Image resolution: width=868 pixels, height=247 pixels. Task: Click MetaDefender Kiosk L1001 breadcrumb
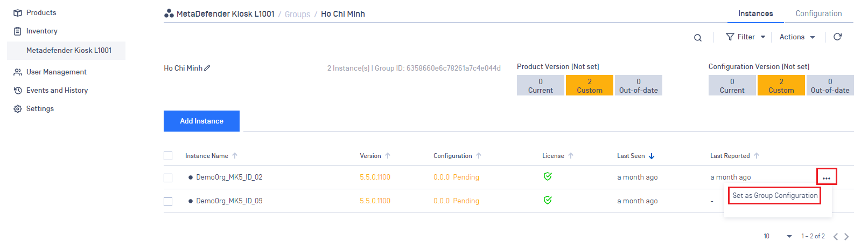pyautogui.click(x=226, y=13)
